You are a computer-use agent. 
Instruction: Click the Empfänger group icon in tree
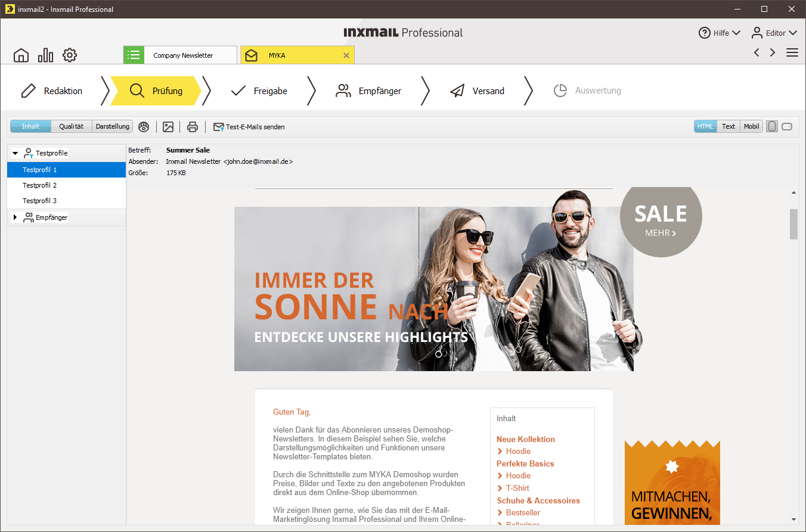tap(28, 217)
